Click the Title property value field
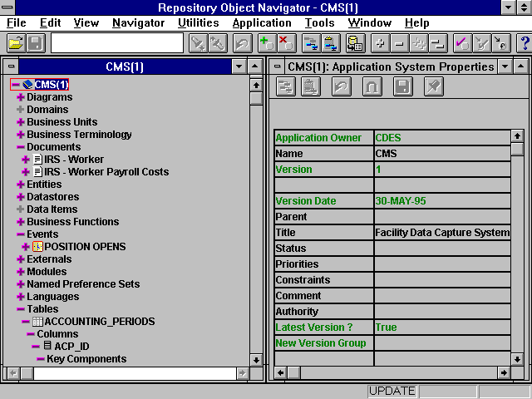The image size is (532, 399). point(441,233)
